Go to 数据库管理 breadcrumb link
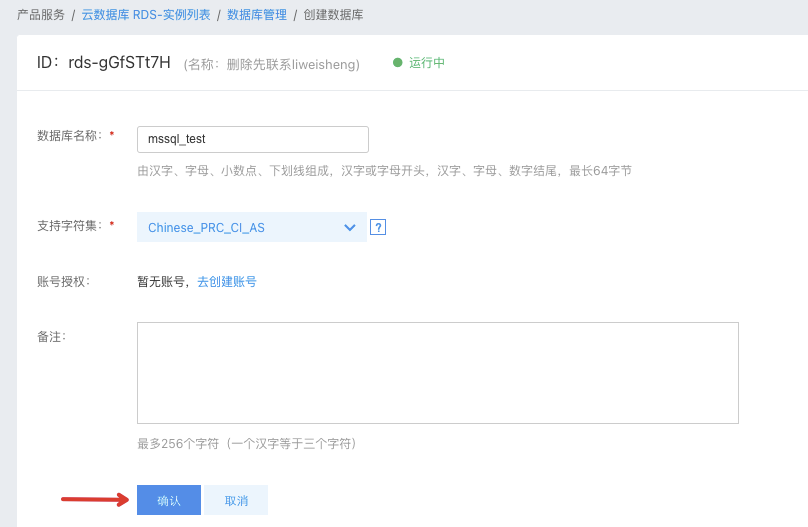 tap(257, 15)
